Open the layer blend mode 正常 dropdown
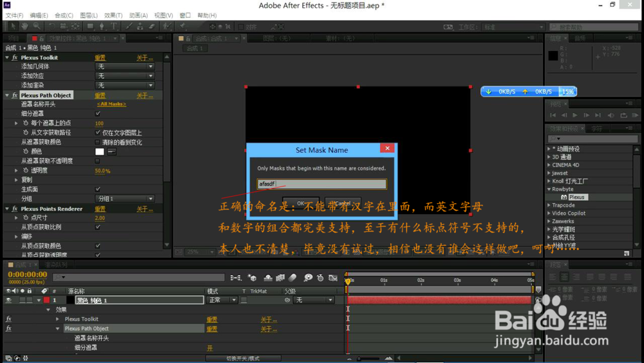 (x=222, y=300)
